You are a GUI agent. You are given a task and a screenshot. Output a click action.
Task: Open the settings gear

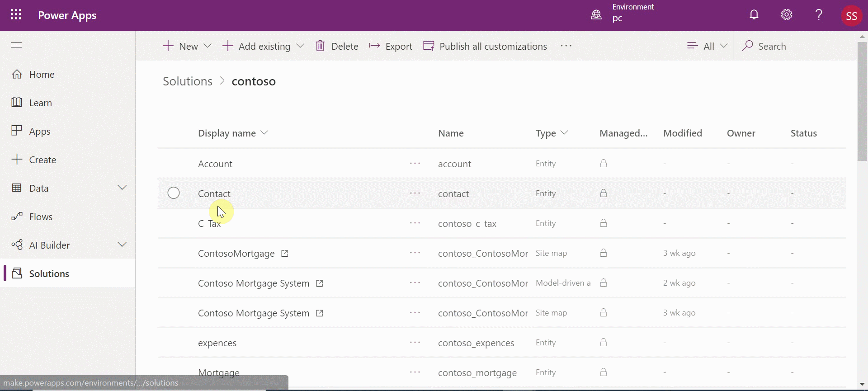pos(787,15)
